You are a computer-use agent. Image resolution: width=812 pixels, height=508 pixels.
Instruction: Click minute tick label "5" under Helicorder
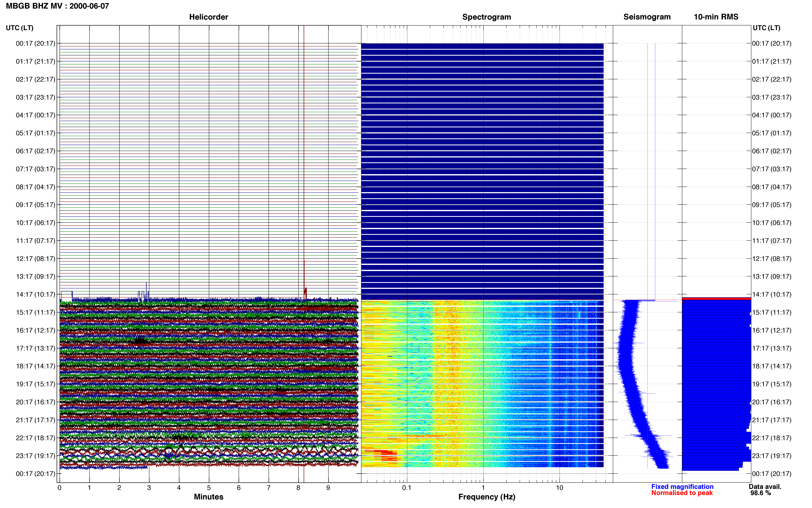tap(209, 488)
